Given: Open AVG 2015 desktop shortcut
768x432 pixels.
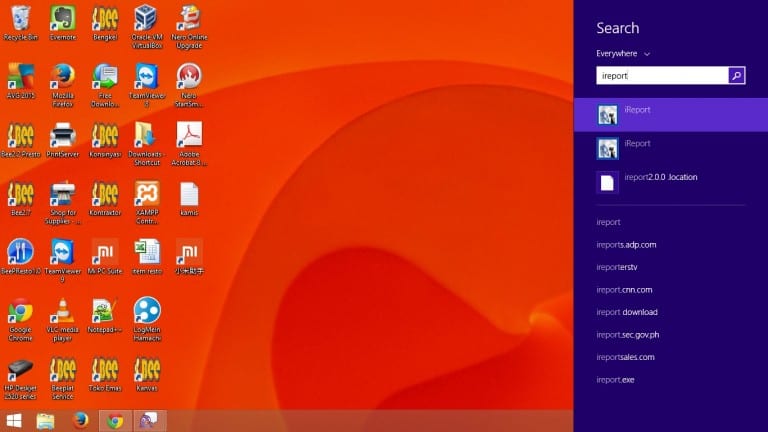Looking at the screenshot, I should tap(21, 81).
